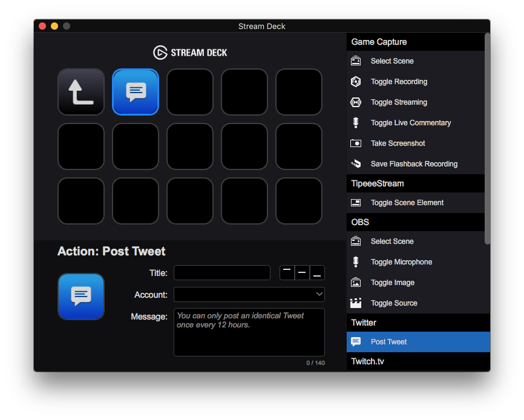Set title alignment to top
Viewport: 524px width, 420px height.
click(x=287, y=273)
